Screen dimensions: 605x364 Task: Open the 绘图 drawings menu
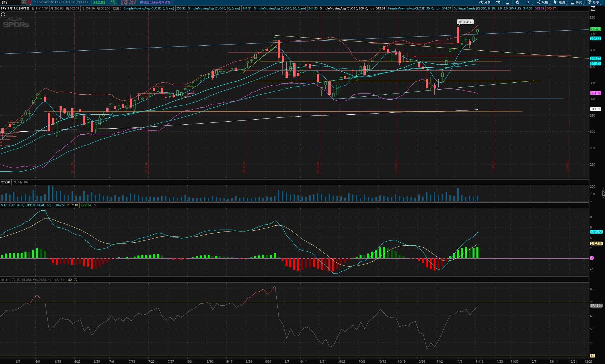tap(559, 2)
